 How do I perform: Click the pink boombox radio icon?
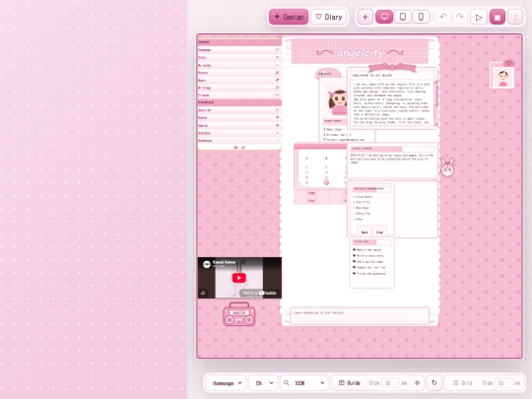(x=239, y=314)
